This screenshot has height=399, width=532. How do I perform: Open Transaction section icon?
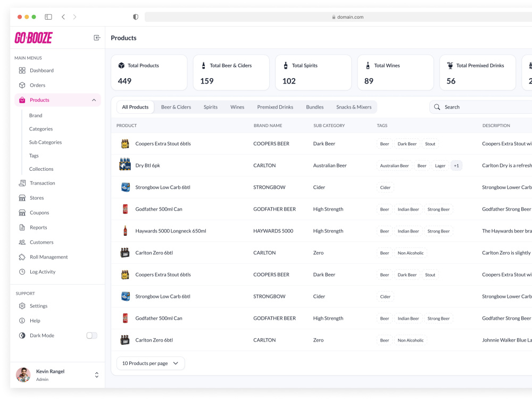tap(22, 183)
